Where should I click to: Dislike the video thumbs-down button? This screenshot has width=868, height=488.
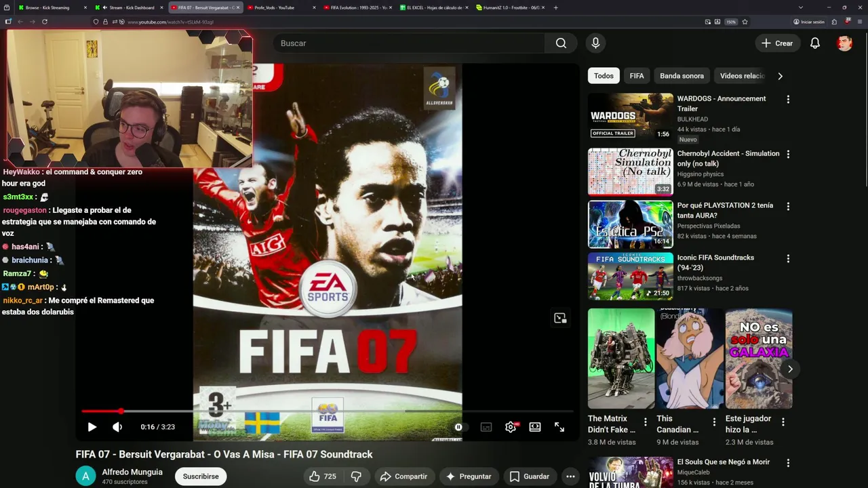tap(356, 476)
